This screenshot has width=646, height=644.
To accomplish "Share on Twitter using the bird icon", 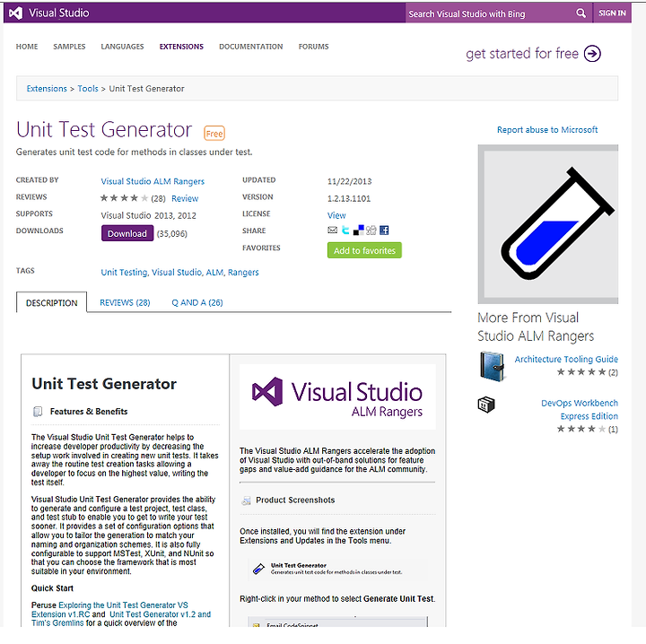I will [x=345, y=231].
